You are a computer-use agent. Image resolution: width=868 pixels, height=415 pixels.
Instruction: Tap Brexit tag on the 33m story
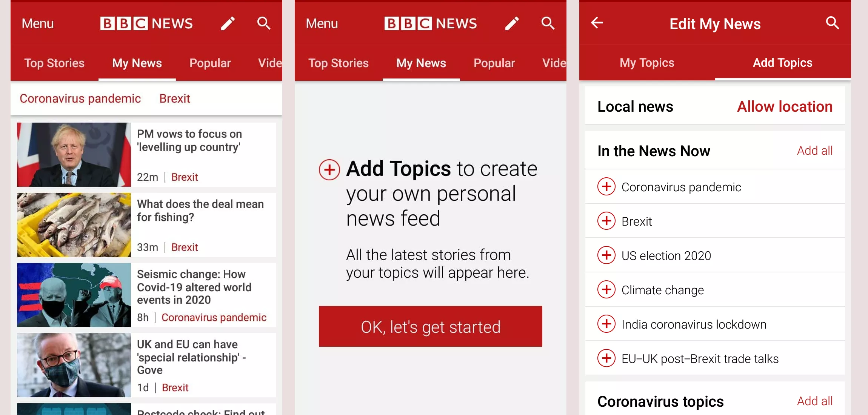point(185,247)
